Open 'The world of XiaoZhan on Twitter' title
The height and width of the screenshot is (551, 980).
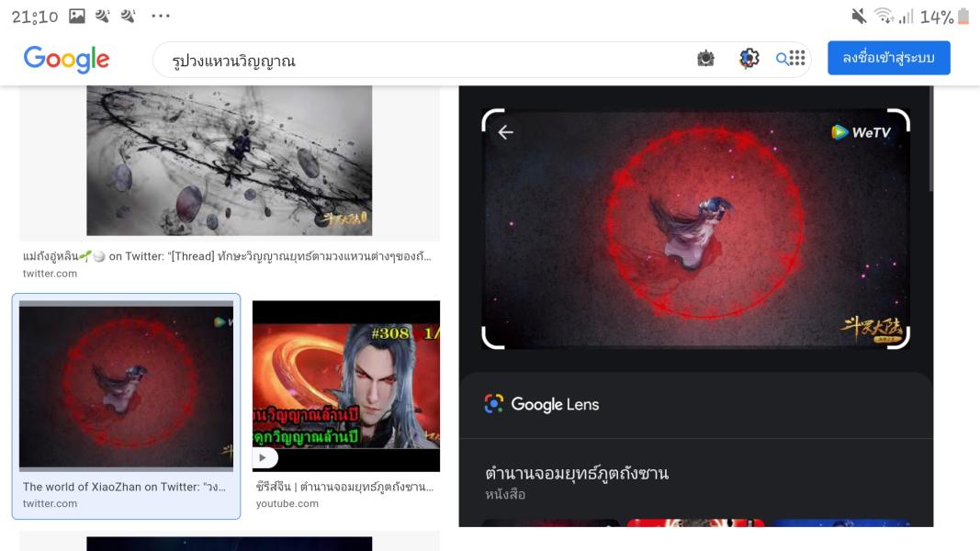click(124, 487)
